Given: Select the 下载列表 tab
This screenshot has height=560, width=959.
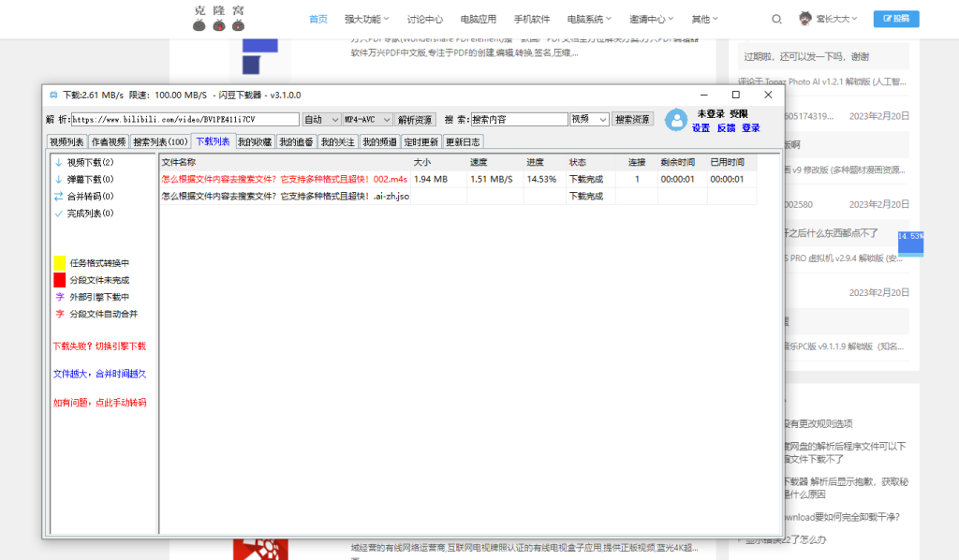Looking at the screenshot, I should (213, 141).
